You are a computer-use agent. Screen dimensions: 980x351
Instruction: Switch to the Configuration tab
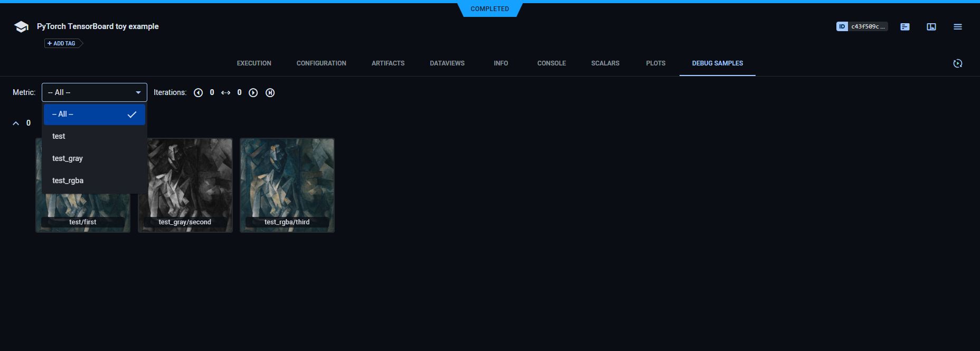tap(322, 63)
